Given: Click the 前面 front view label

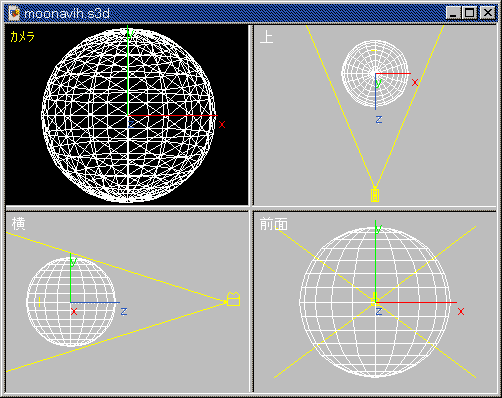Looking at the screenshot, I should 273,224.
